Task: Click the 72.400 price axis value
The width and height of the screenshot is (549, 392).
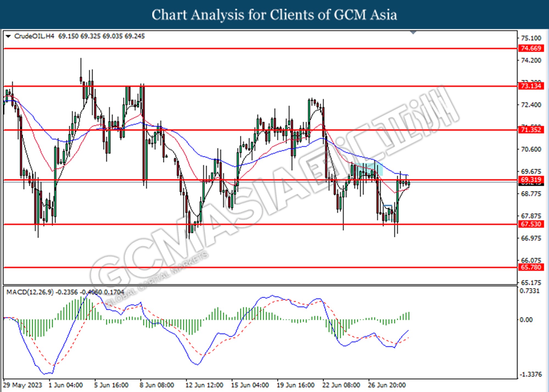Action: point(531,105)
